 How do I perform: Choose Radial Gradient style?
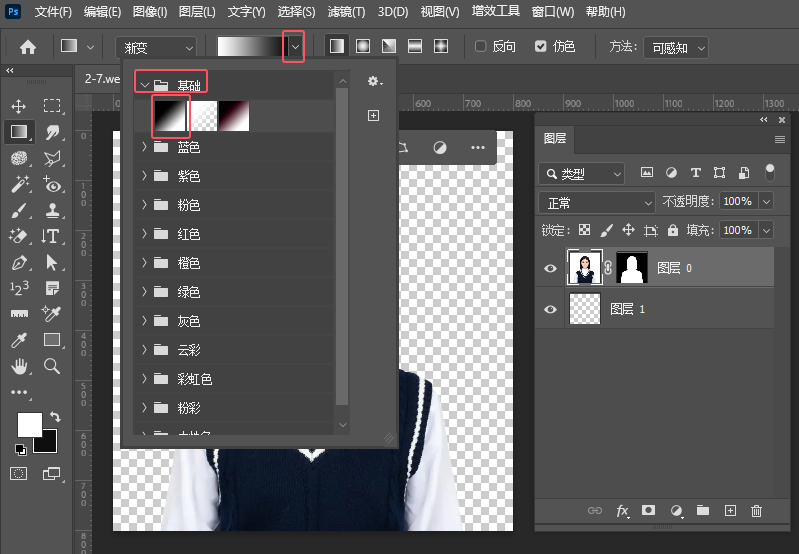[363, 46]
